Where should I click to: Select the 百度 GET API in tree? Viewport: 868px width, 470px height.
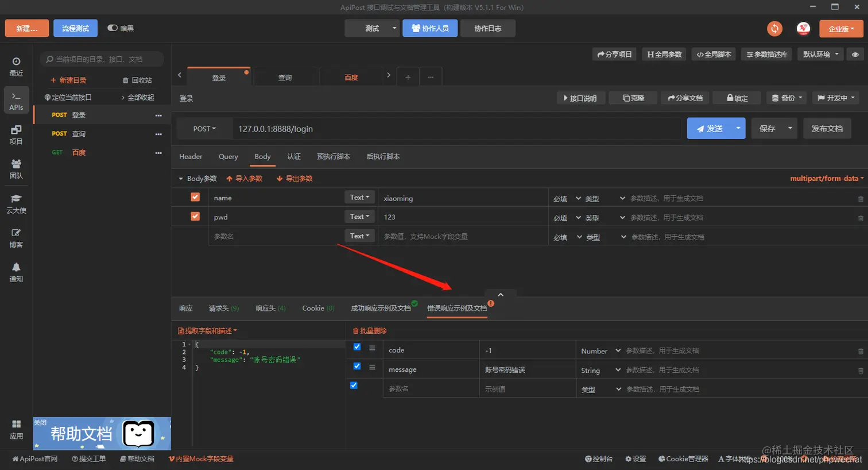[x=102, y=153]
